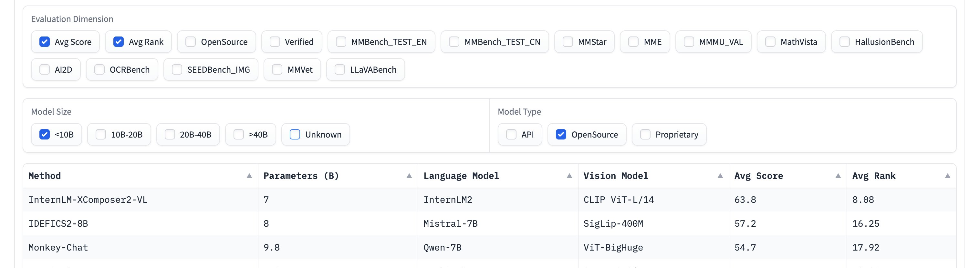Screen dimensions: 980x268
Task: Check the Proprietary model type box
Action: [645, 135]
